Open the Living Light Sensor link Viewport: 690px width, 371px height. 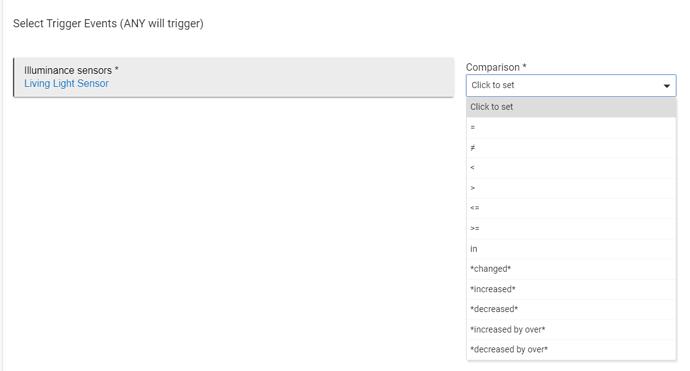(66, 84)
